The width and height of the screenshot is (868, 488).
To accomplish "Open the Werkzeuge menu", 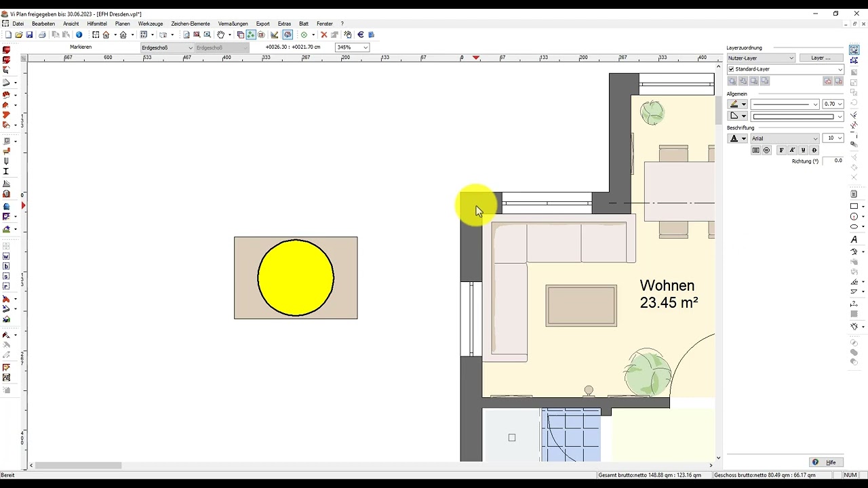I will (151, 24).
